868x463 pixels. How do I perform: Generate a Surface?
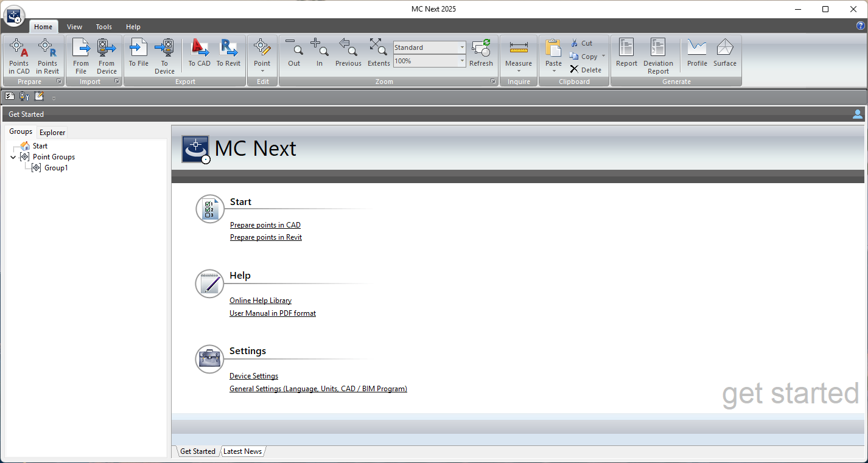(725, 53)
